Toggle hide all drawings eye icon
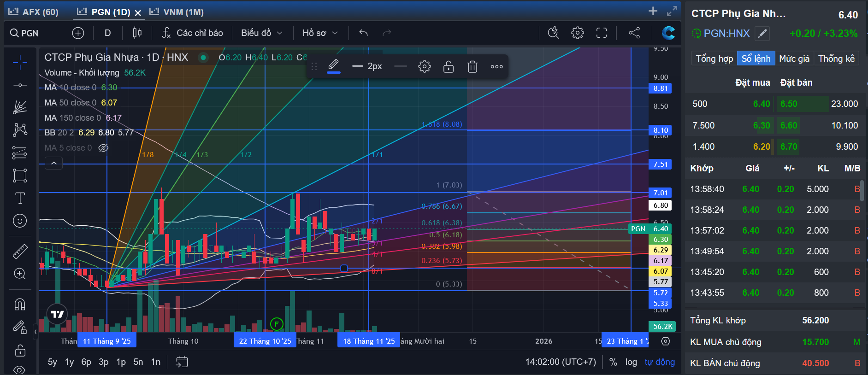 (x=20, y=369)
